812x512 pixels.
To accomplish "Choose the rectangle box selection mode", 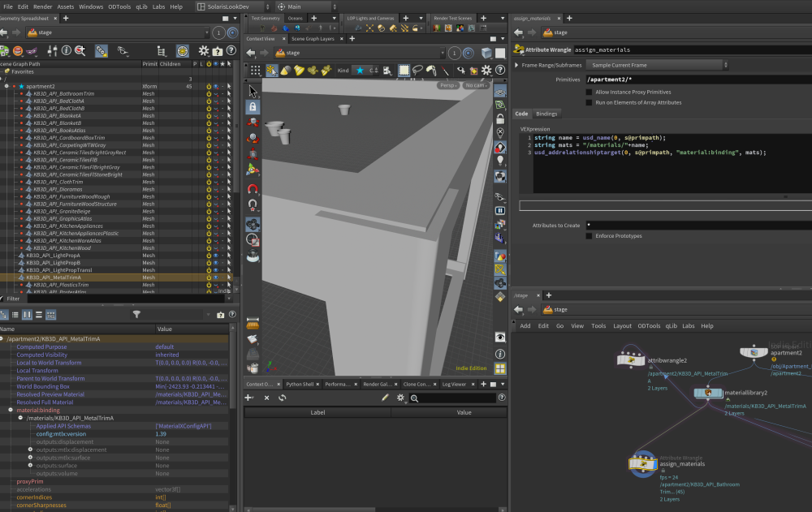I will (x=404, y=71).
